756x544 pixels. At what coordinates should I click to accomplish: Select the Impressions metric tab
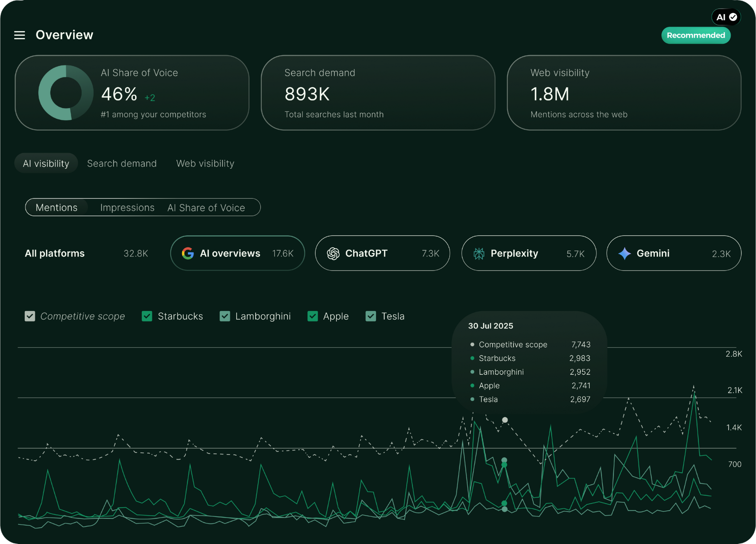point(127,207)
